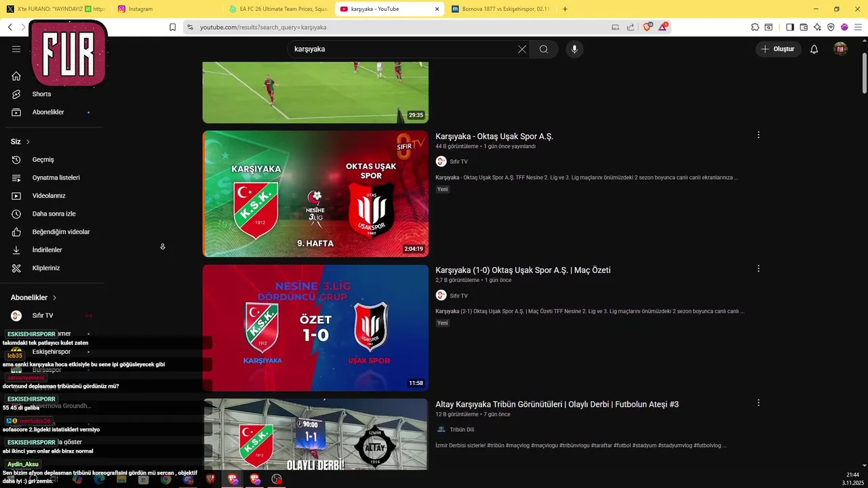868x488 pixels.
Task: Open Brave Wallet icon
Action: [804, 27]
